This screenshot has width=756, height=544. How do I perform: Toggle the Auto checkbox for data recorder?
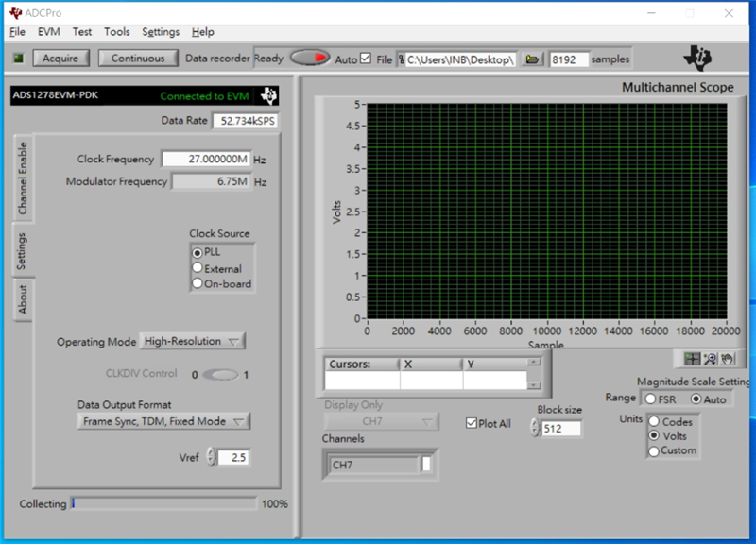pos(366,59)
